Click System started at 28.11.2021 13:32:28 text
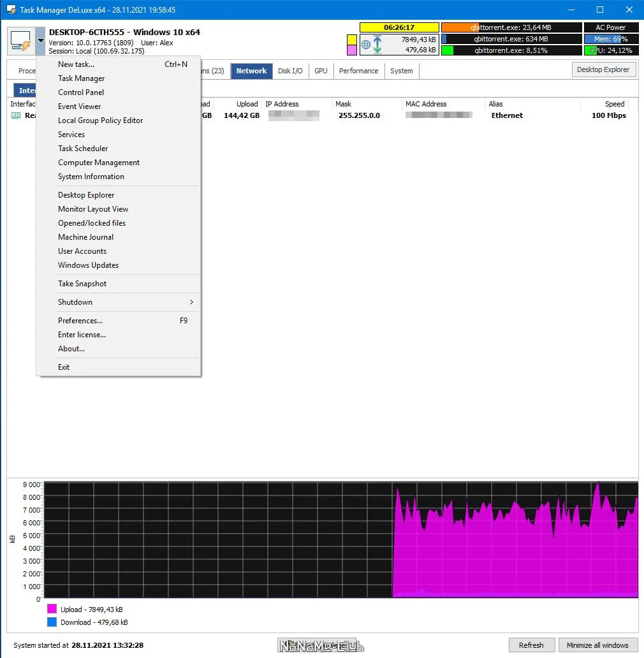Viewport: 644px width, 658px height. tap(78, 645)
